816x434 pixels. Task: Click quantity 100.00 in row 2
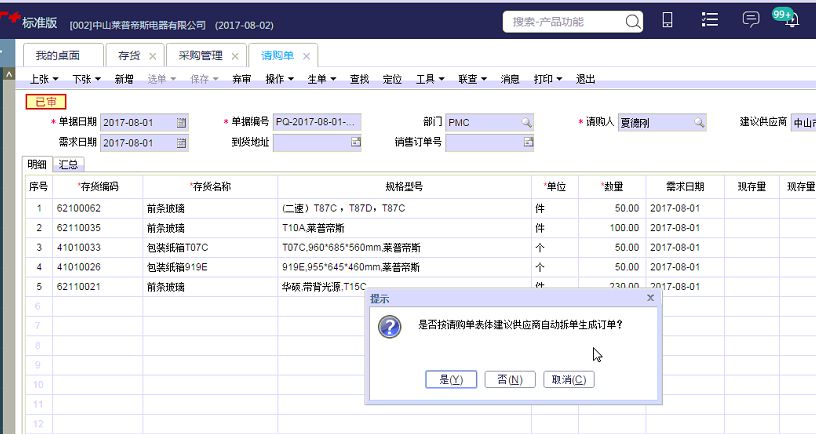[612, 228]
